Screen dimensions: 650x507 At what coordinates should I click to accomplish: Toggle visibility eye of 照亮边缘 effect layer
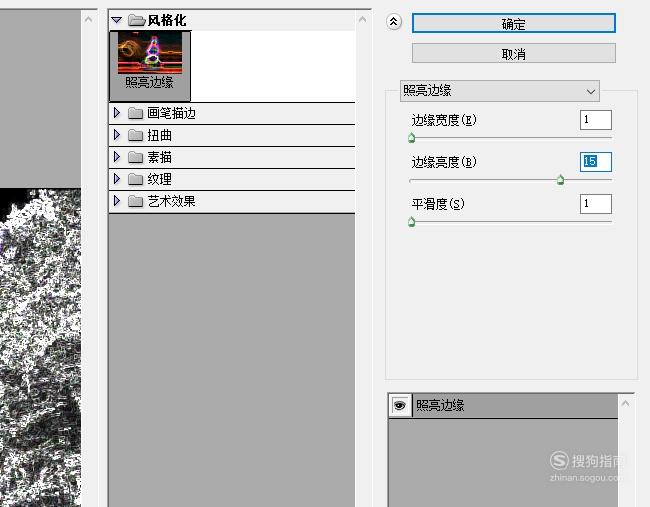[x=400, y=405]
